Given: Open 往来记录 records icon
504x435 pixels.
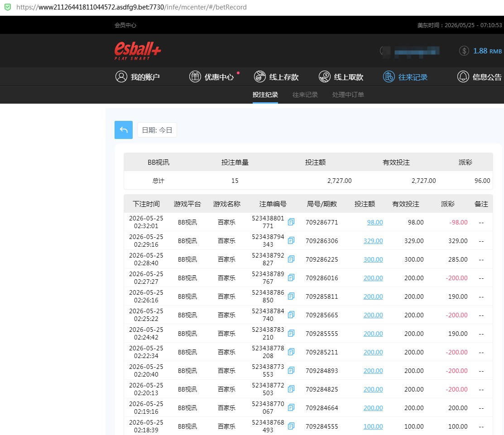Looking at the screenshot, I should point(389,77).
